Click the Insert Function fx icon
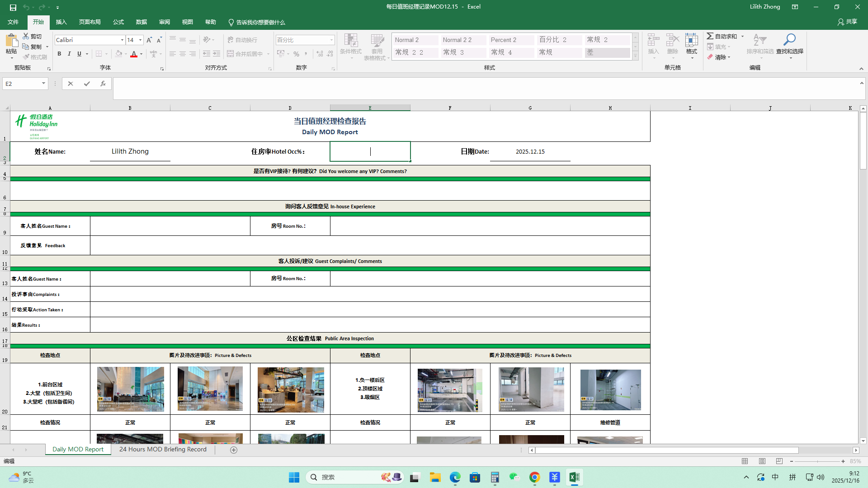 [103, 84]
